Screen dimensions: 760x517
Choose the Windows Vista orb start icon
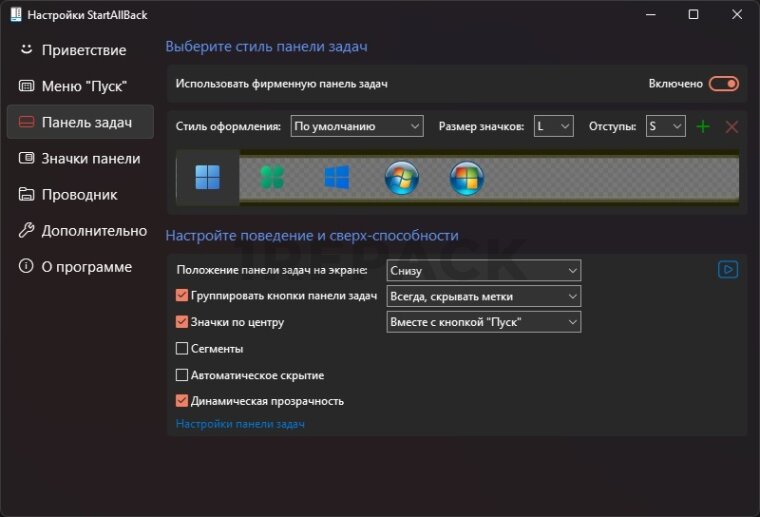tap(466, 178)
